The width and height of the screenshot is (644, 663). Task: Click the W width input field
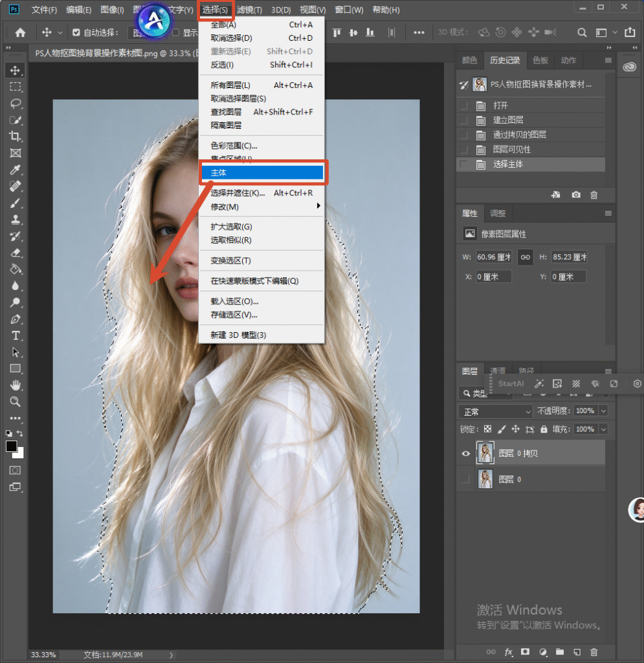[494, 257]
